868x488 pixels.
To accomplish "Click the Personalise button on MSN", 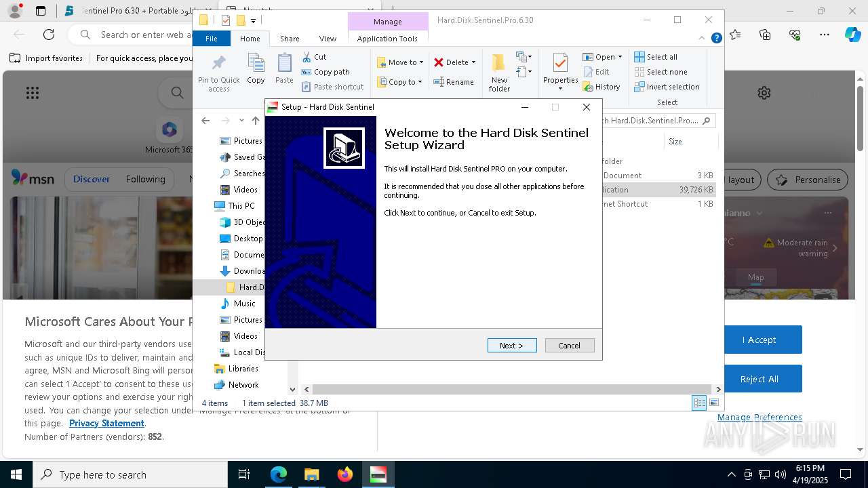I will pos(808,180).
